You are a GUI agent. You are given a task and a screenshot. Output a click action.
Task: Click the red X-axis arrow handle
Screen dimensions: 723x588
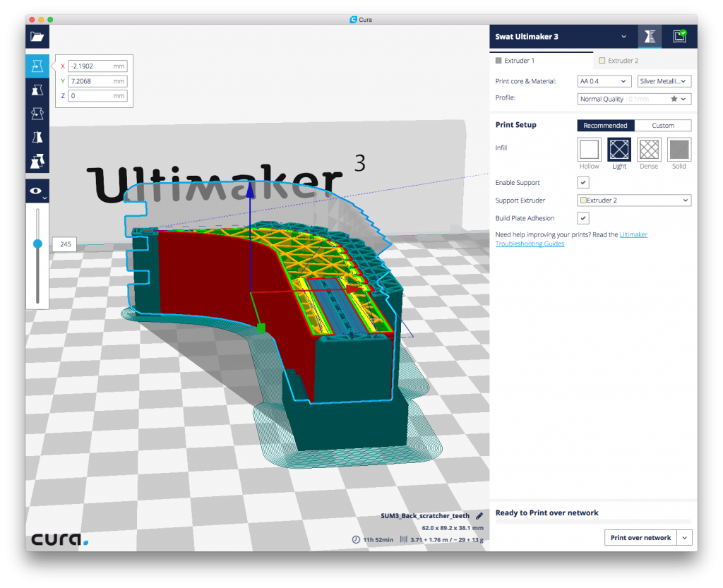point(353,289)
